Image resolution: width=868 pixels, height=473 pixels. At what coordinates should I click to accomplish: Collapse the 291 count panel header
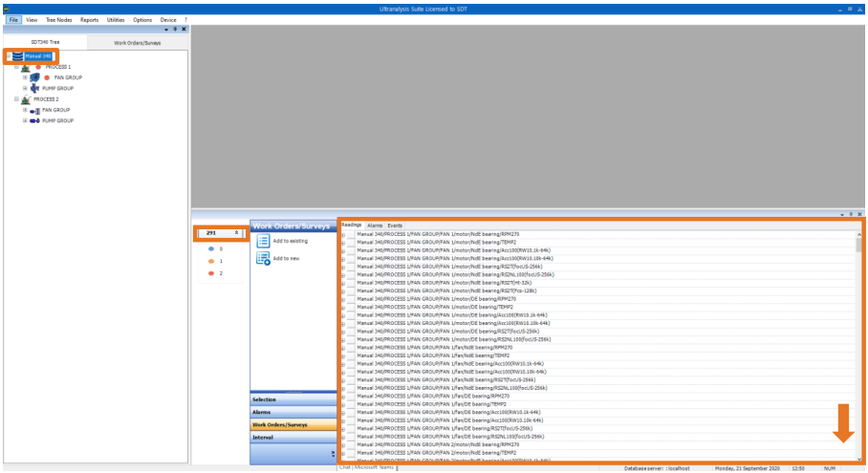tap(236, 232)
